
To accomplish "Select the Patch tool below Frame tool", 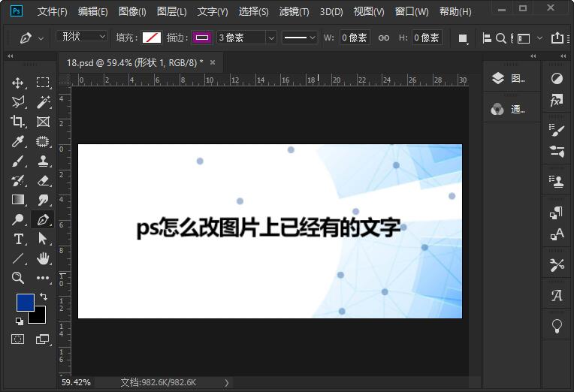I will pyautogui.click(x=43, y=141).
